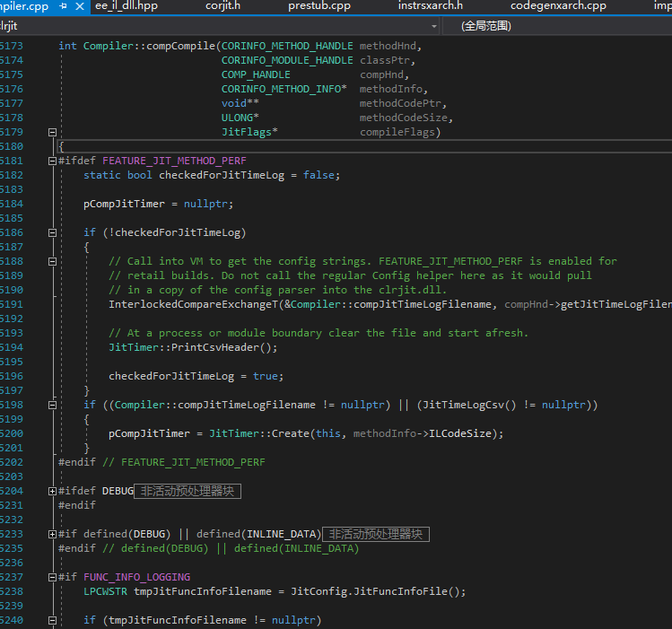Click the opening brace on line 5180
This screenshot has width=672, height=629.
(x=61, y=146)
